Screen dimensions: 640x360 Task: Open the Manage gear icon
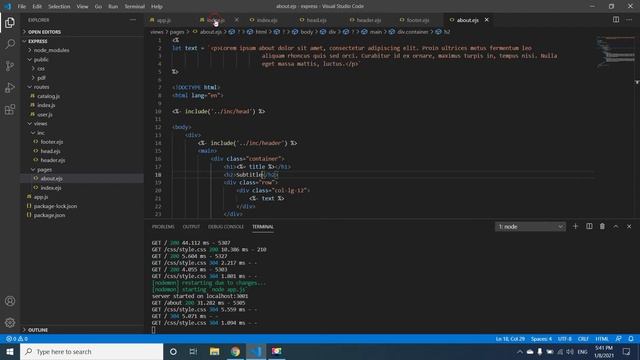pyautogui.click(x=10, y=322)
